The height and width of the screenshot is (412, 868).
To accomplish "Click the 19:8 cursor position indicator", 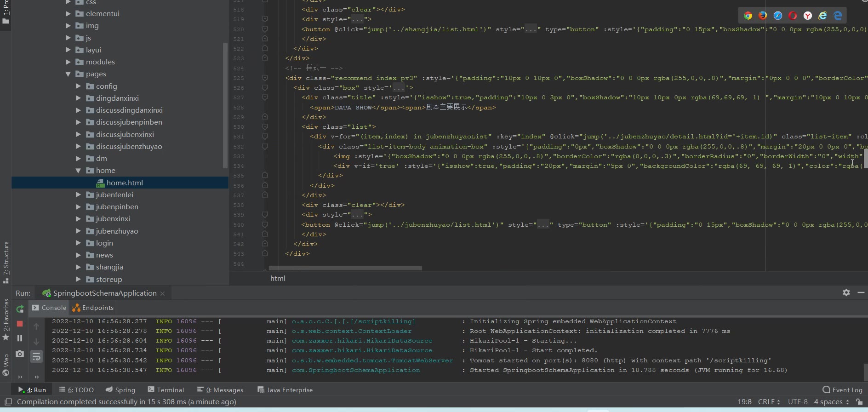I will tap(744, 402).
